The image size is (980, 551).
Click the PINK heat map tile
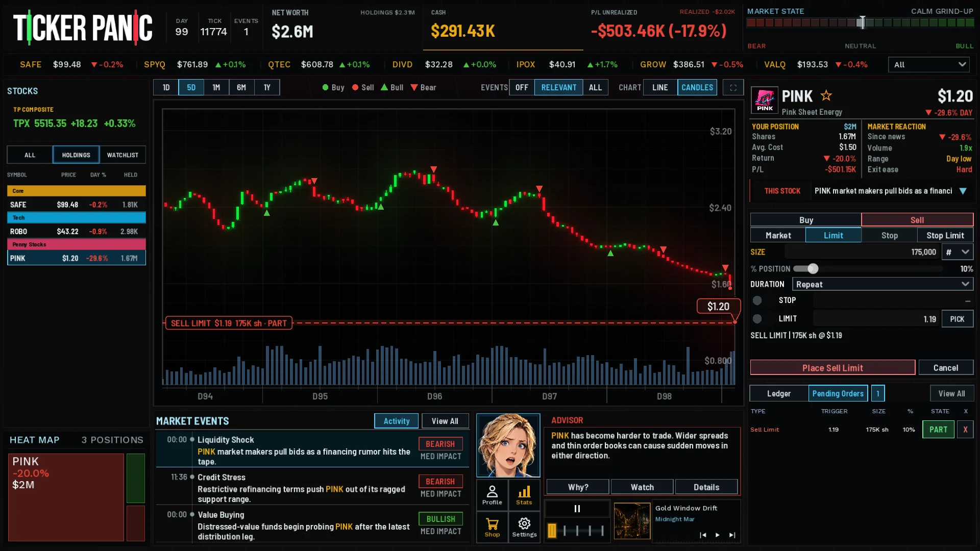point(66,497)
